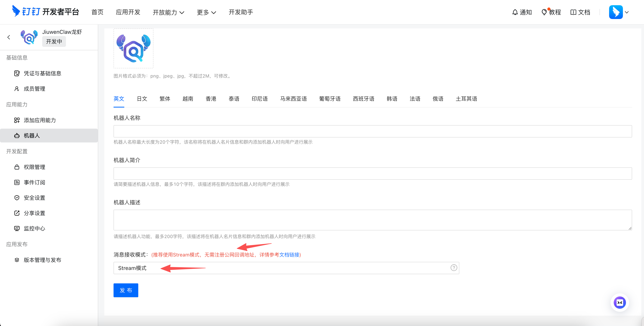
Task: Expand the 更多 menu chevron
Action: coord(214,12)
